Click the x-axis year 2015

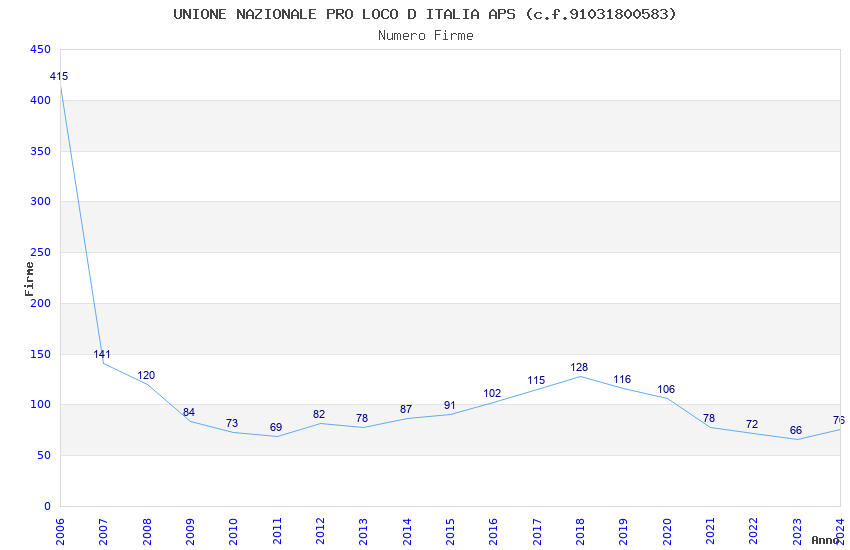[x=450, y=532]
